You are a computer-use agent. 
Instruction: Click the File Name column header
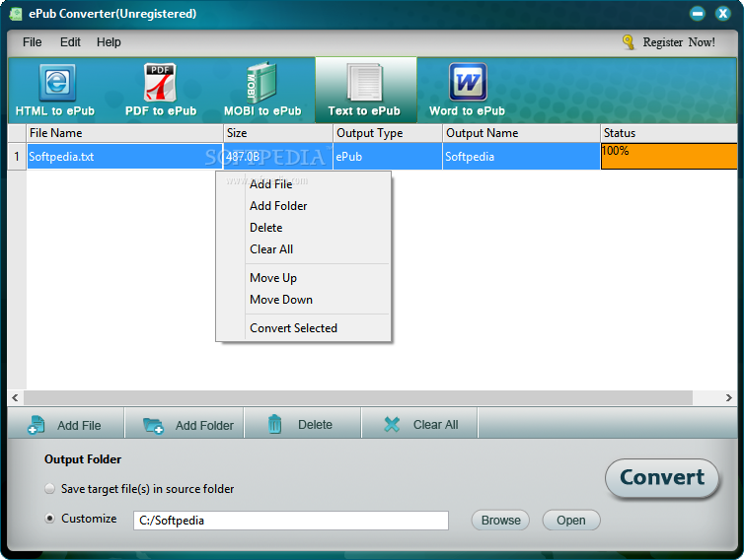click(124, 133)
